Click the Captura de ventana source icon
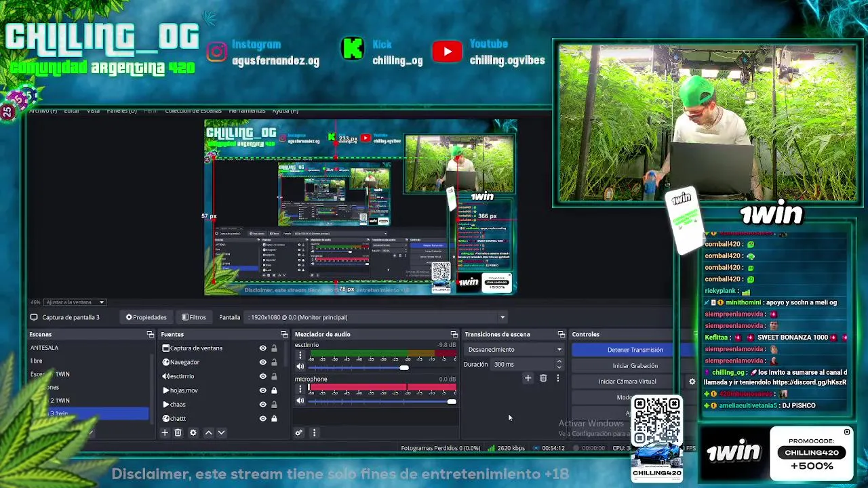The width and height of the screenshot is (868, 488). [165, 348]
